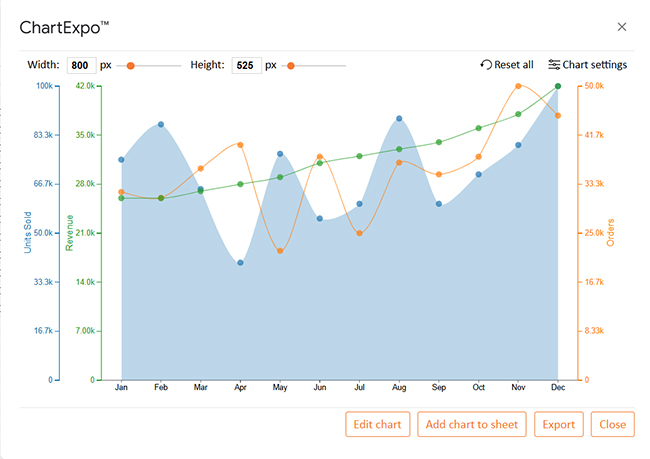Select the Units Sold axis label
Image resolution: width=650 pixels, height=459 pixels.
[28, 232]
